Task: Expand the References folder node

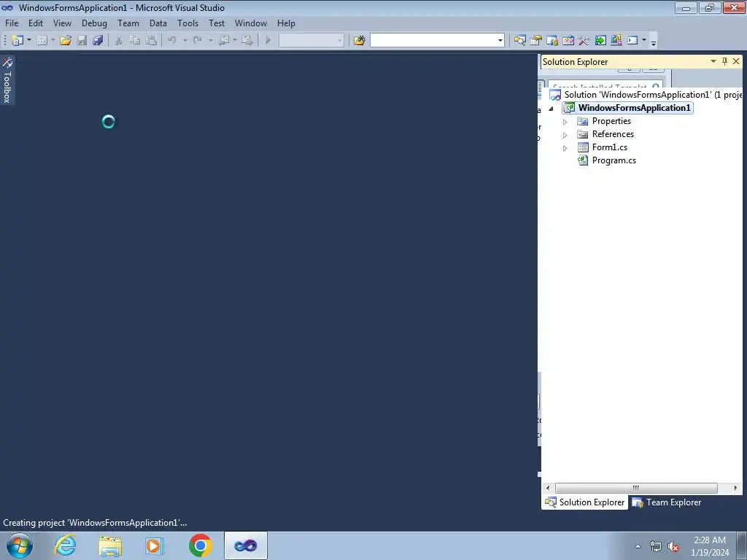Action: coord(565,135)
